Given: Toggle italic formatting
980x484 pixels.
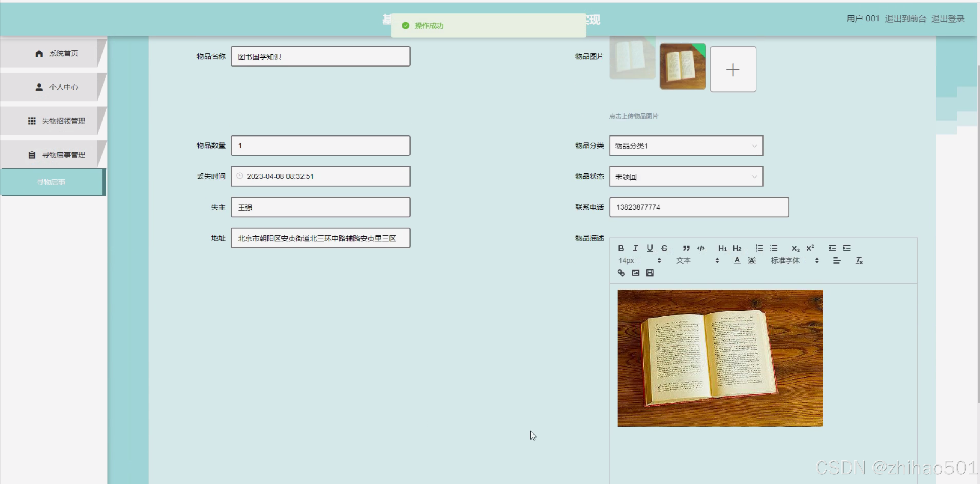Looking at the screenshot, I should coord(635,248).
